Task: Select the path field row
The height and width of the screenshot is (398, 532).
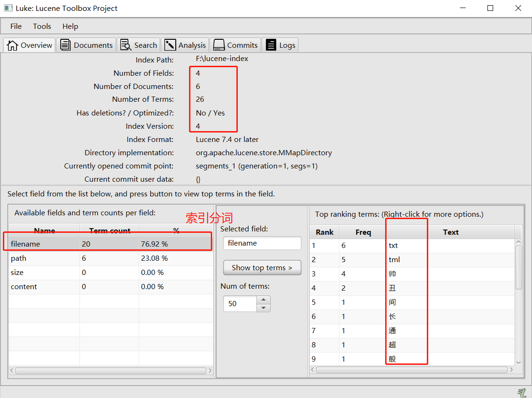Action: pos(111,258)
